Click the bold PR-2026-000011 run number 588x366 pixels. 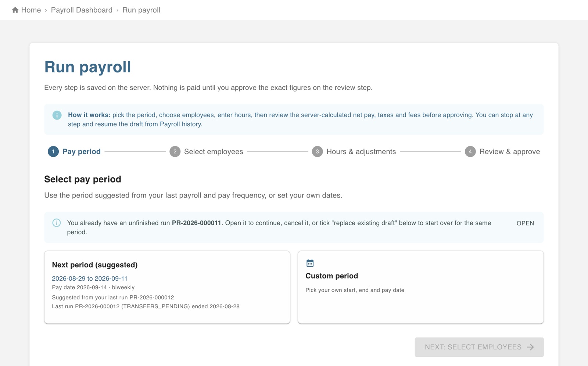(197, 223)
